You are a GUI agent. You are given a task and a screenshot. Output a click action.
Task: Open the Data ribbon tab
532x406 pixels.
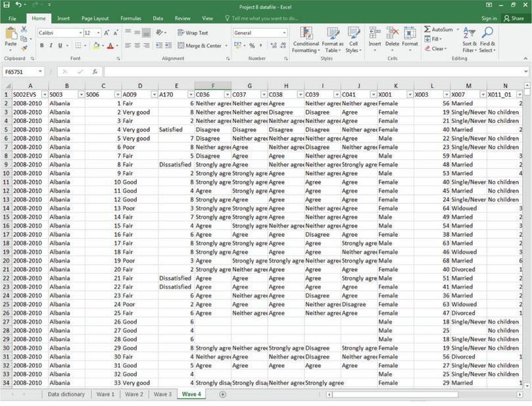click(x=158, y=18)
